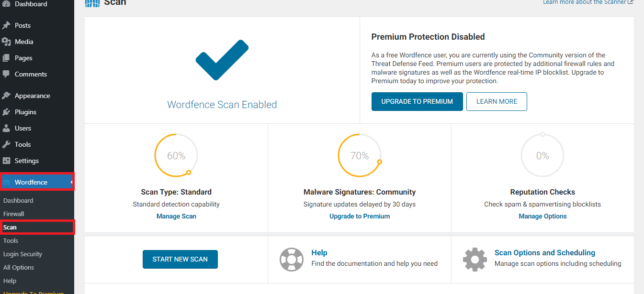Click the Pages document icon
Screen dimensions: 644x294
coord(6,58)
